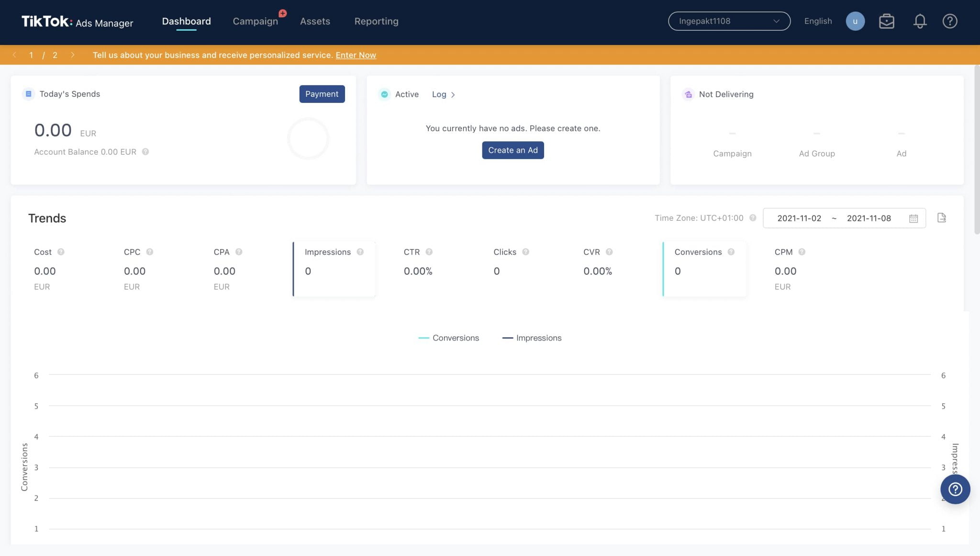
Task: Open the help question mark in header
Action: (x=949, y=21)
